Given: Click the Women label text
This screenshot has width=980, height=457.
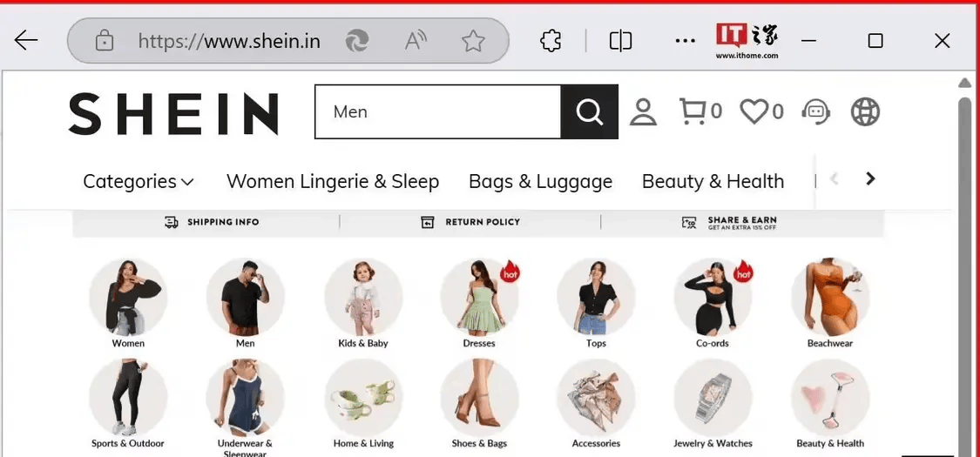Looking at the screenshot, I should (128, 343).
